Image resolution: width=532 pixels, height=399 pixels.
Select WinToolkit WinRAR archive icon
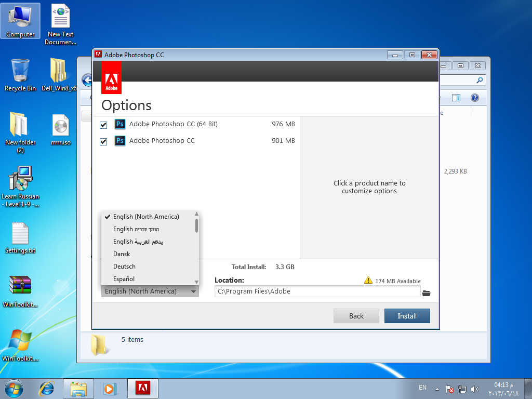point(20,291)
